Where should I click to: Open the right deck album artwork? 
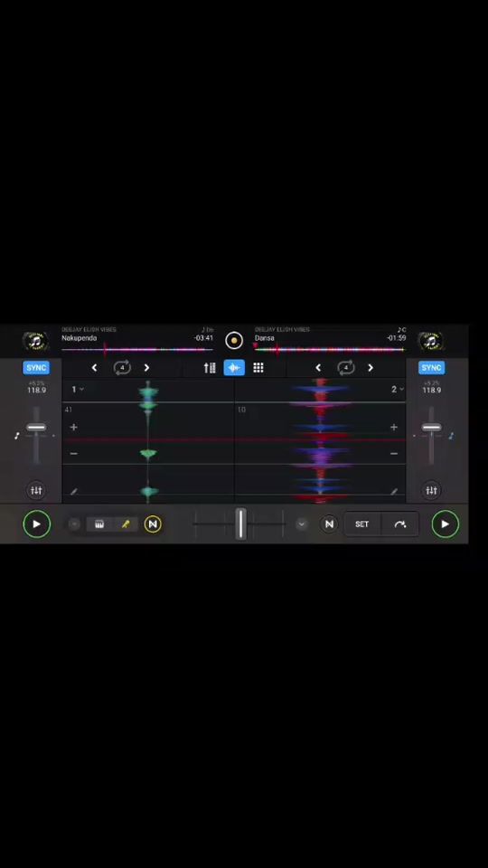tap(430, 341)
